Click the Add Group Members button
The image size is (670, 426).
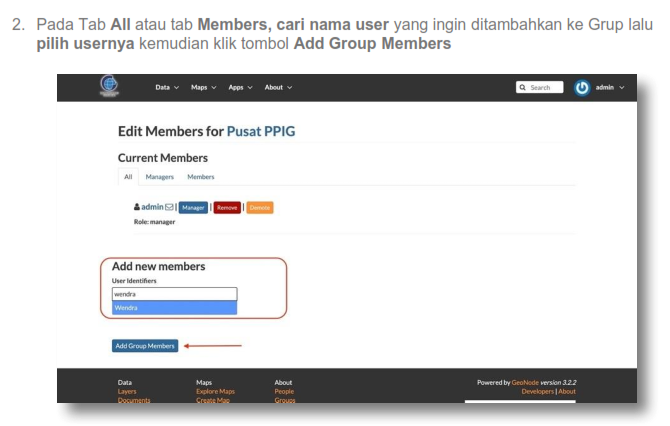point(145,346)
